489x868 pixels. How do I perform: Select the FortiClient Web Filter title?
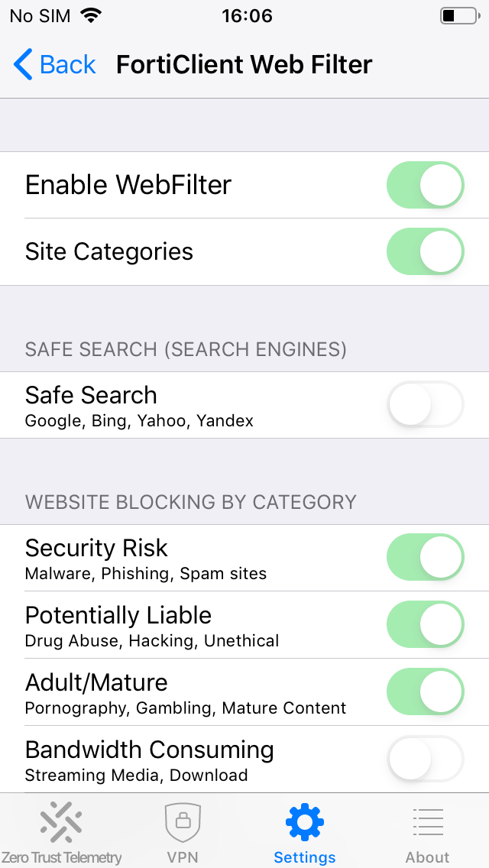coord(244,65)
